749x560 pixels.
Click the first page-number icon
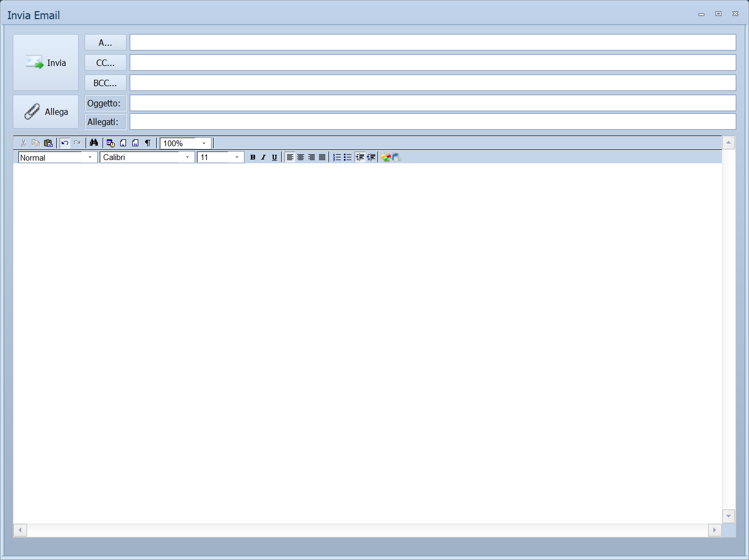123,143
